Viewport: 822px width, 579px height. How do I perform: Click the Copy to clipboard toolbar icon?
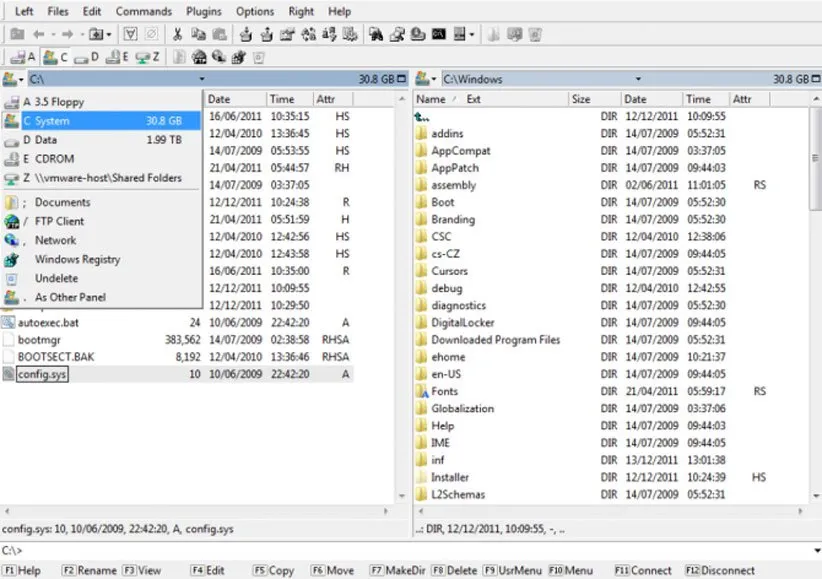(x=197, y=34)
